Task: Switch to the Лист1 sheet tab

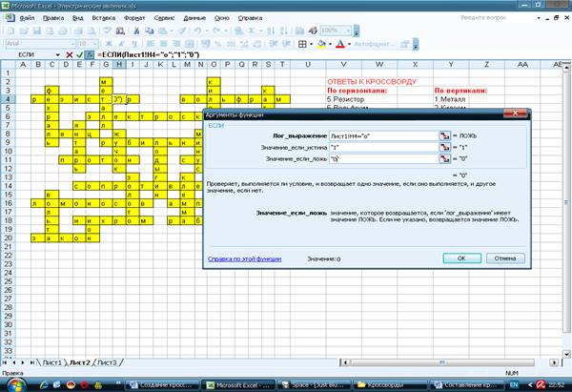Action: (x=51, y=362)
